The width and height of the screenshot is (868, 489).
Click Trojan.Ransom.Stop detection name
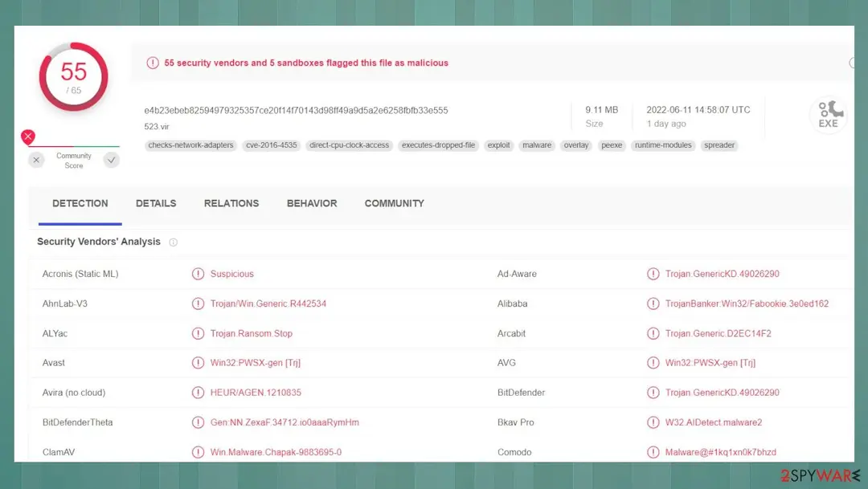[x=252, y=333]
